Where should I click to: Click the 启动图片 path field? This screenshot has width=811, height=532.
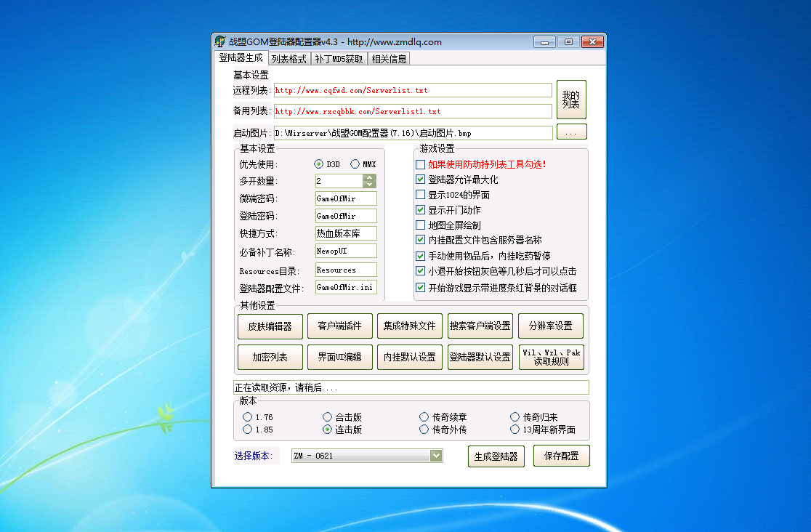click(x=413, y=133)
